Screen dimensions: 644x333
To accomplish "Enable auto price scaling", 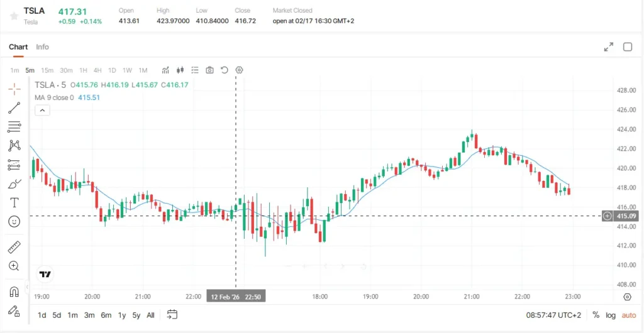I will (628, 315).
